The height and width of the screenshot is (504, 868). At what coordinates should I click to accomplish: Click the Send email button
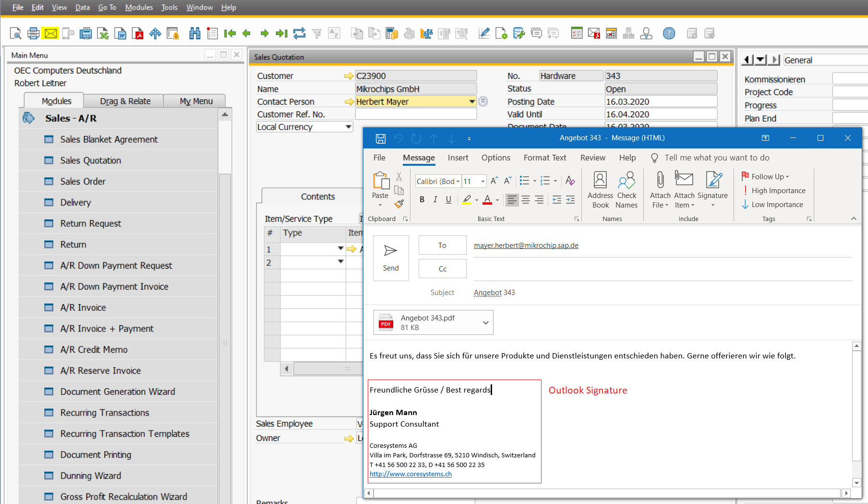391,258
